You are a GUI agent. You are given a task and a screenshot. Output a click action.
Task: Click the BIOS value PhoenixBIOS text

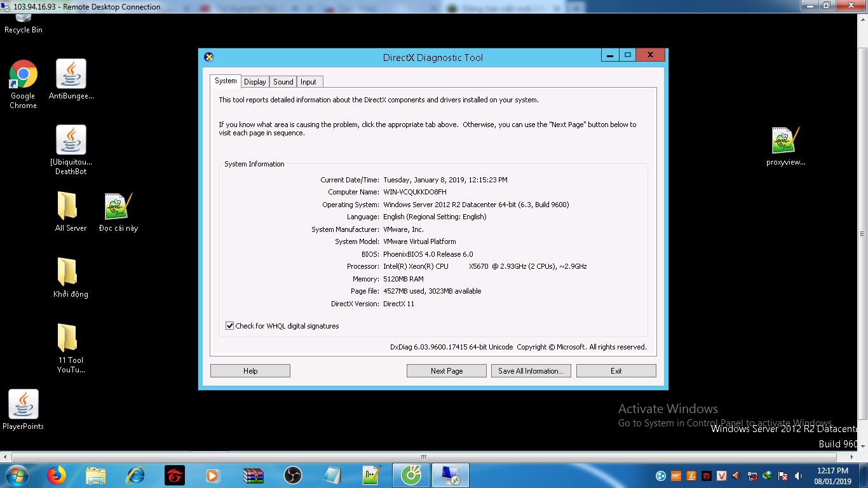428,254
